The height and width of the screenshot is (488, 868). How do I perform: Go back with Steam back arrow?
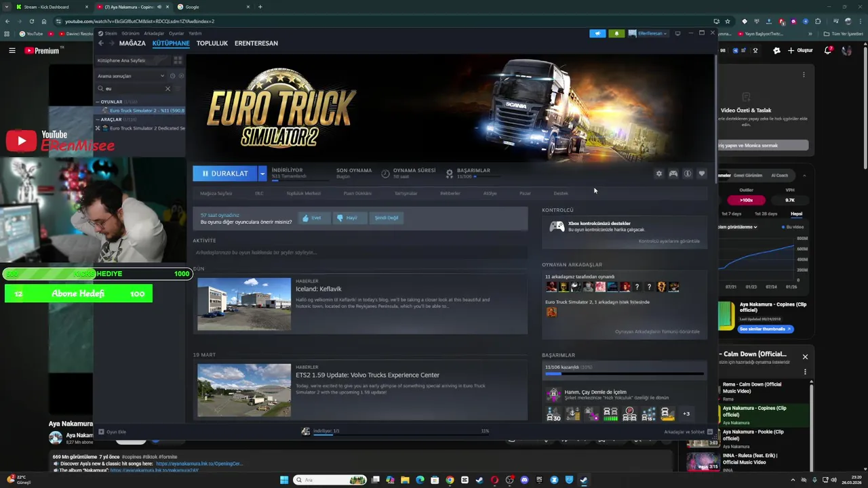point(101,43)
